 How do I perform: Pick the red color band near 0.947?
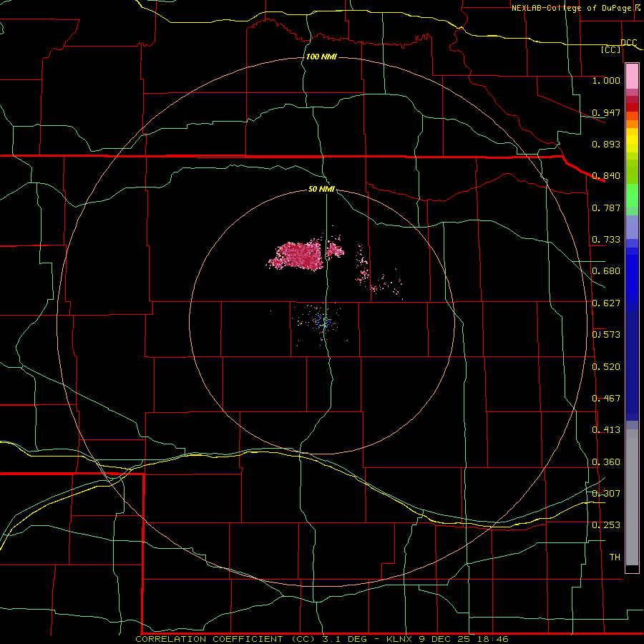tap(632, 107)
